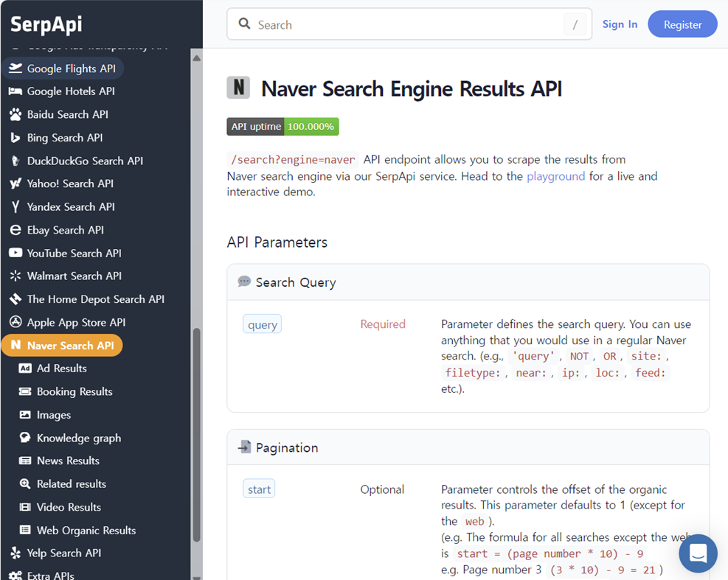Go to Bing Search API

pyautogui.click(x=65, y=138)
